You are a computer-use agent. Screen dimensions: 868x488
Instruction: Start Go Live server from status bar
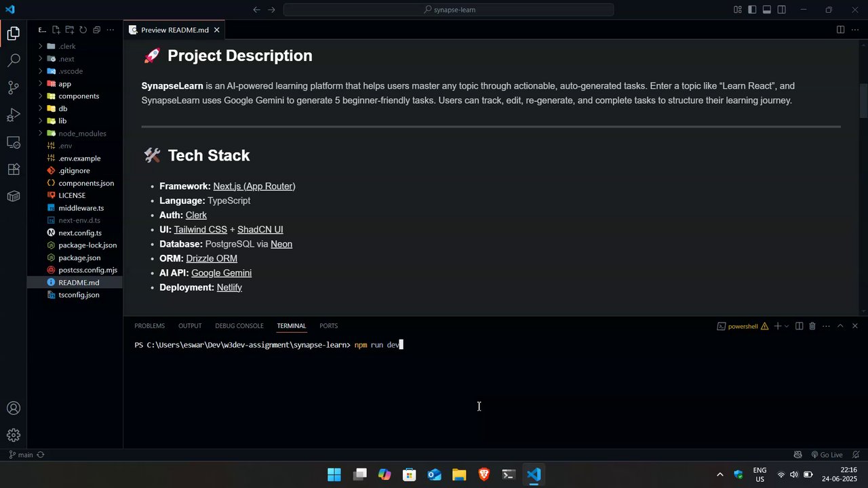pos(826,455)
